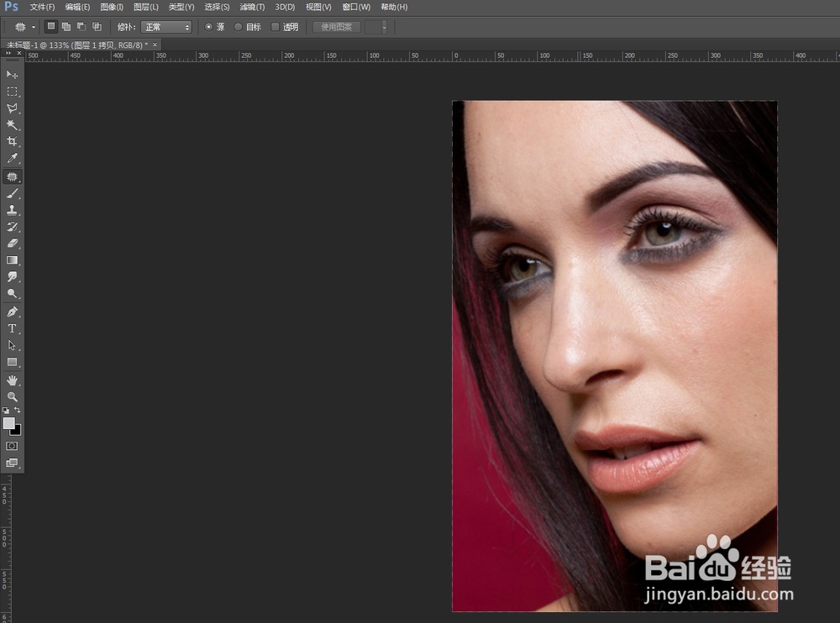Click Subtract from Selection mode icon
The width and height of the screenshot is (840, 623).
81,26
